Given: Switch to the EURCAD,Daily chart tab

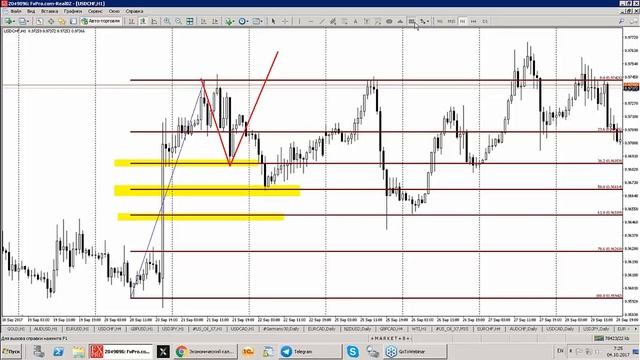Looking at the screenshot, I should click(322, 329).
